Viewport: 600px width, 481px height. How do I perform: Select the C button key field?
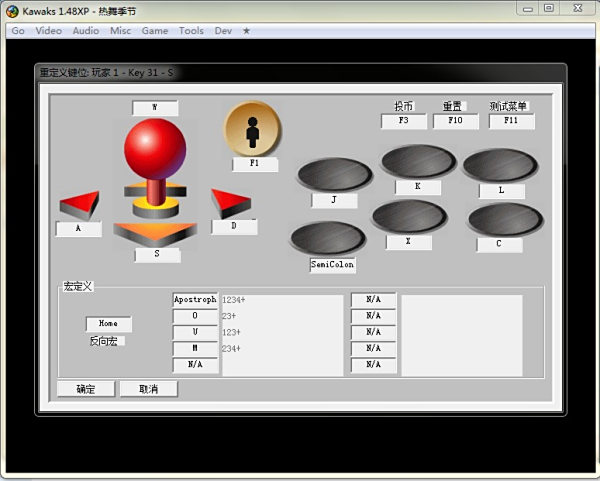[499, 244]
